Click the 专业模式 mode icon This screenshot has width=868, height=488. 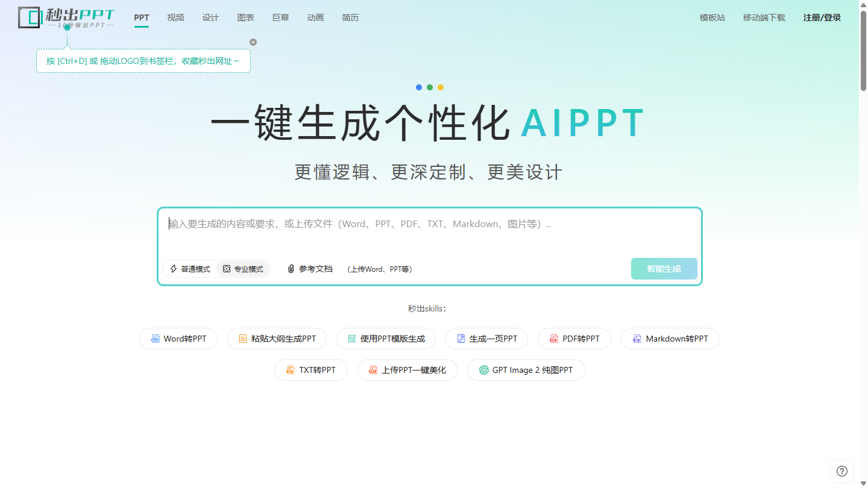(227, 269)
